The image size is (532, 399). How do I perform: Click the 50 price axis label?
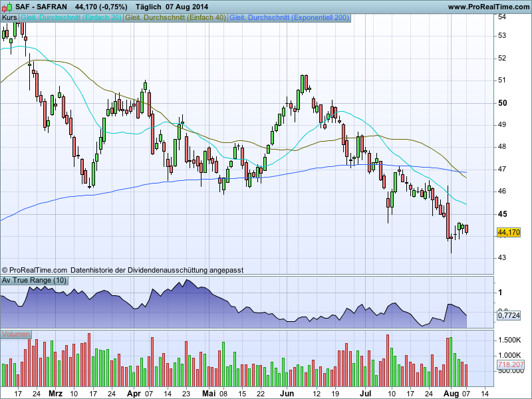(x=502, y=103)
